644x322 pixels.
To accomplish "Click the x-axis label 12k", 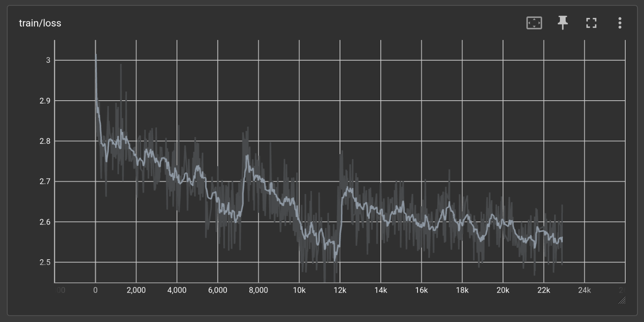I will 340,290.
